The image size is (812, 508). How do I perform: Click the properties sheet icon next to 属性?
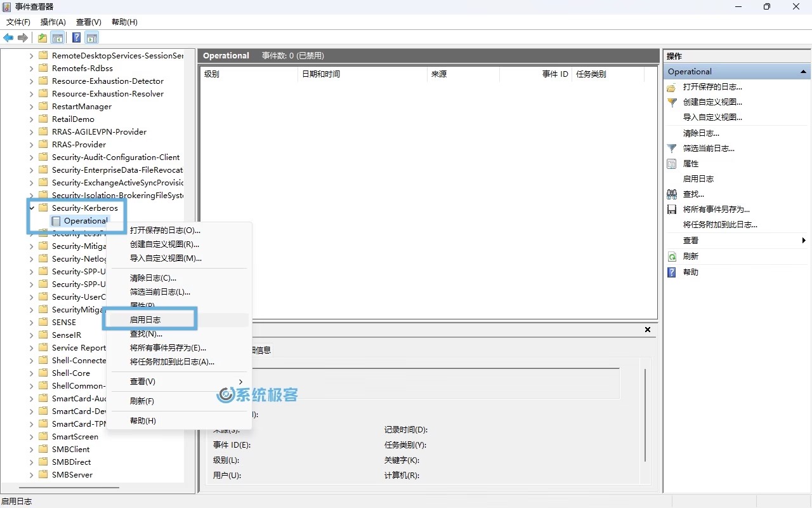pyautogui.click(x=672, y=164)
